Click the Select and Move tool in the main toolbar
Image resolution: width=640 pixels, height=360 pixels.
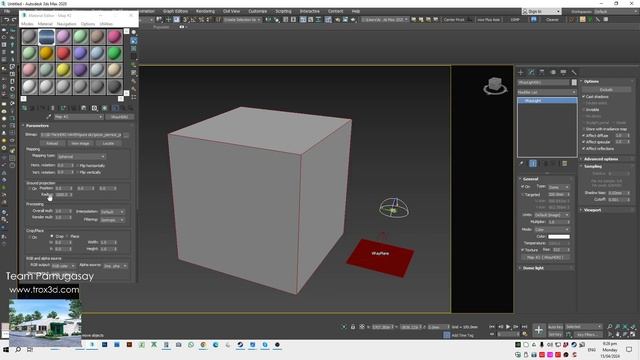coord(168,19)
